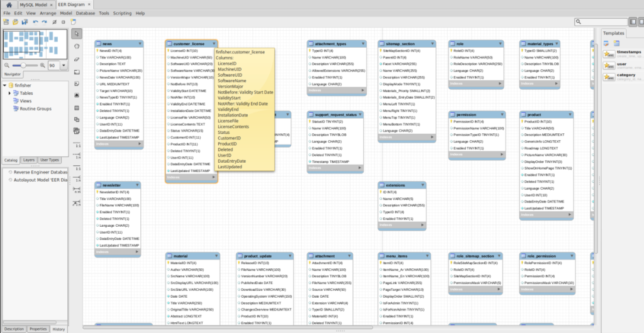
Task: Open the MySQL Model tab
Action: [x=32, y=4]
